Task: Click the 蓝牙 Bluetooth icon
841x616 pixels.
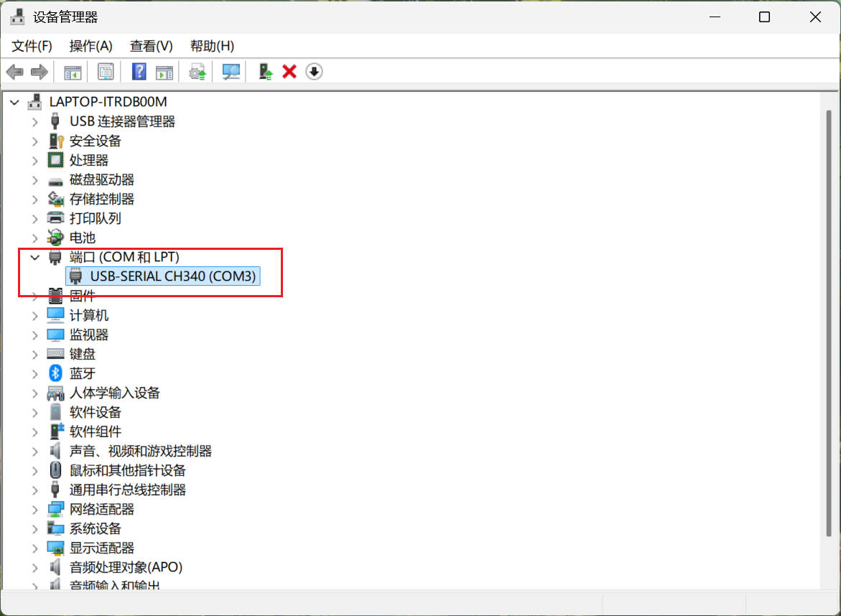Action: pyautogui.click(x=55, y=373)
